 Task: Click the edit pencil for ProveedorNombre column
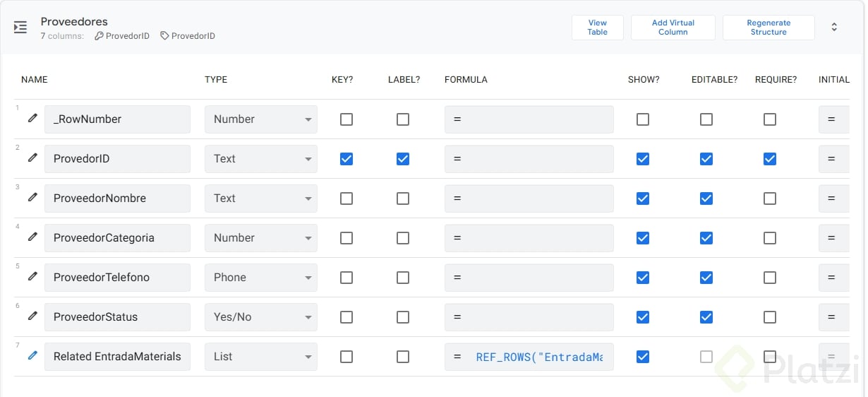click(x=32, y=198)
